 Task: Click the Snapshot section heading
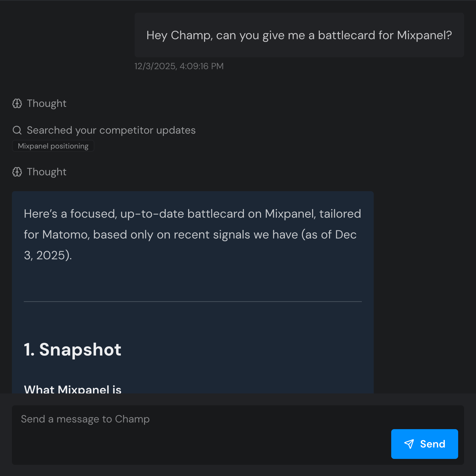click(x=72, y=350)
